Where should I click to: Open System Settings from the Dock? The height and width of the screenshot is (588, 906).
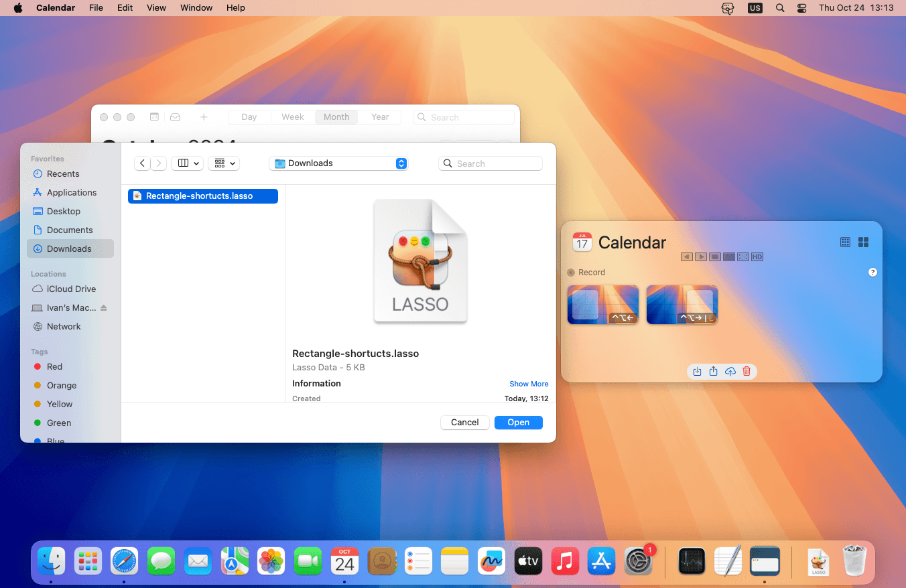pyautogui.click(x=638, y=561)
